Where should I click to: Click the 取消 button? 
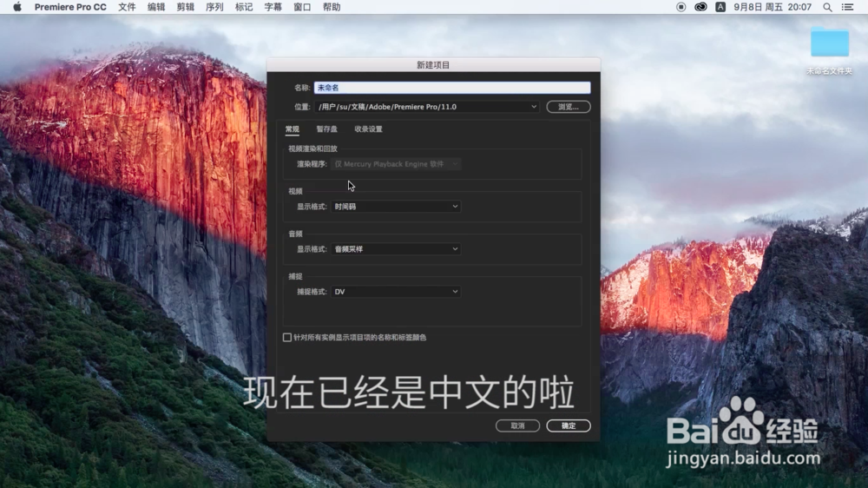pos(517,426)
